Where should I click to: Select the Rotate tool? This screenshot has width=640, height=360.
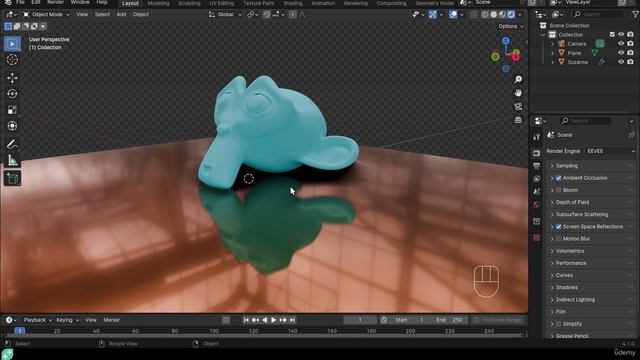click(12, 94)
